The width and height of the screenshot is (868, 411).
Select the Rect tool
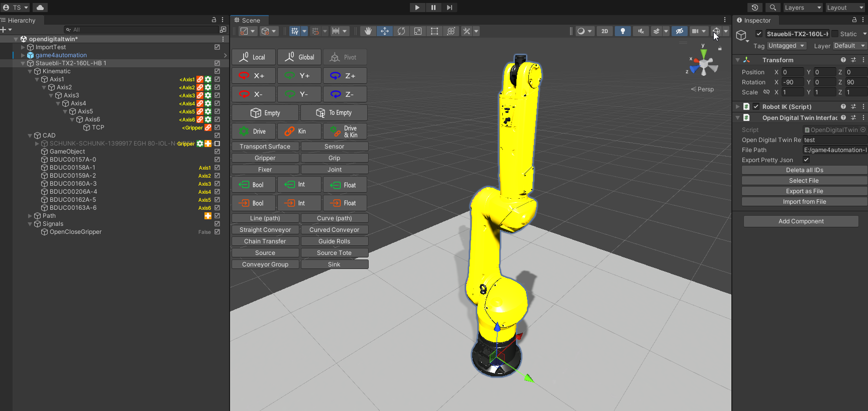click(434, 31)
